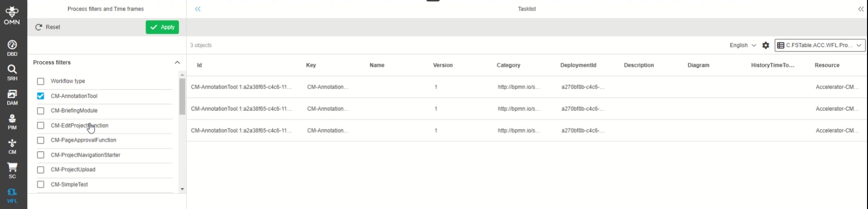Open the DAM module icon
868x209 pixels.
pos(12,97)
